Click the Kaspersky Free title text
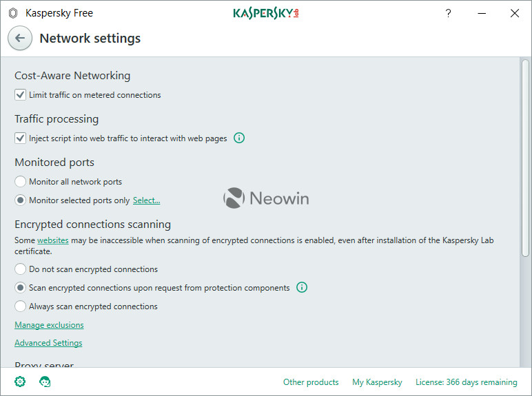This screenshot has width=532, height=396. tap(59, 13)
